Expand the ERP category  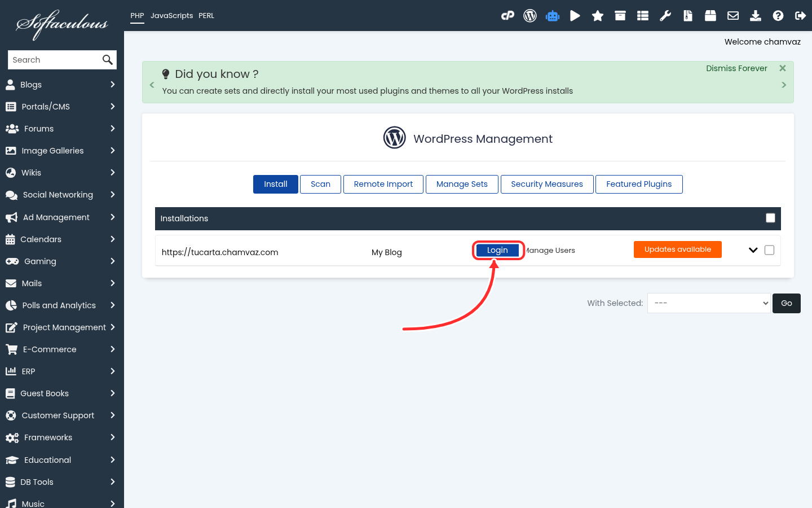click(113, 371)
